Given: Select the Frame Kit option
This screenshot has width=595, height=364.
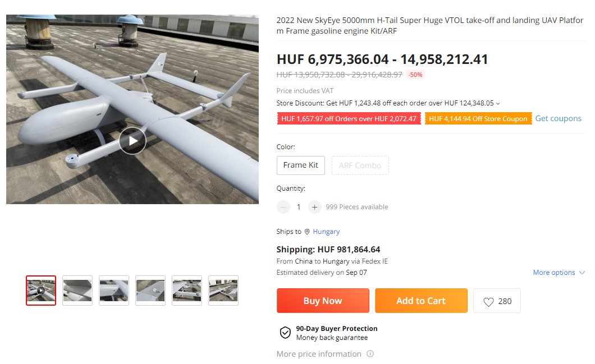Looking at the screenshot, I should click(x=300, y=165).
